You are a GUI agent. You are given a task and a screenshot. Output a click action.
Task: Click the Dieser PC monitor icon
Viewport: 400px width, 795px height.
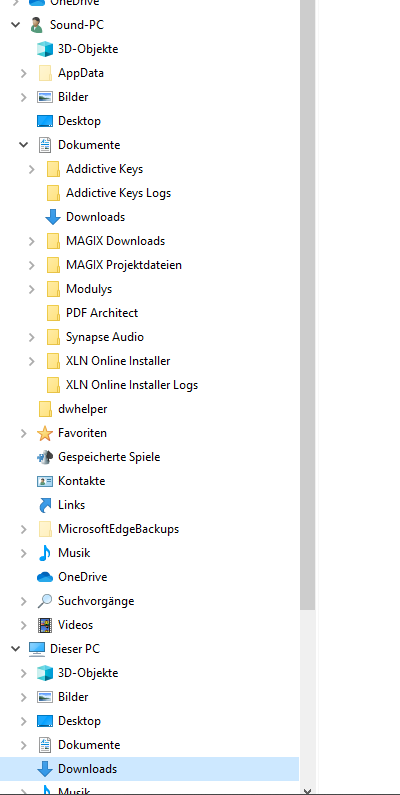click(x=37, y=649)
